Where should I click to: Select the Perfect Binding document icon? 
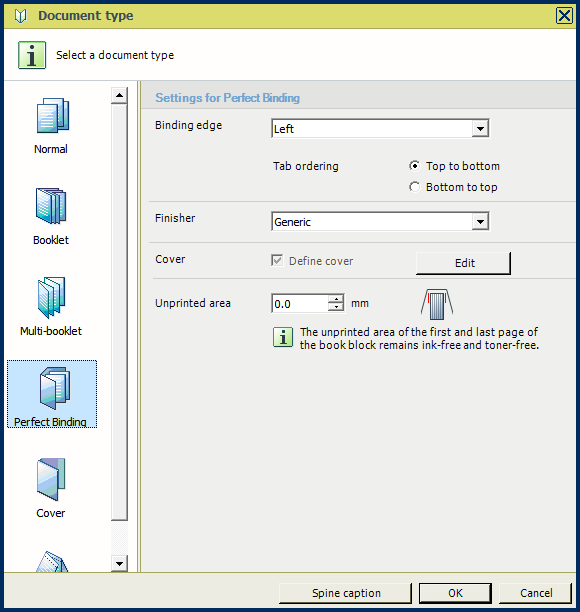55,388
